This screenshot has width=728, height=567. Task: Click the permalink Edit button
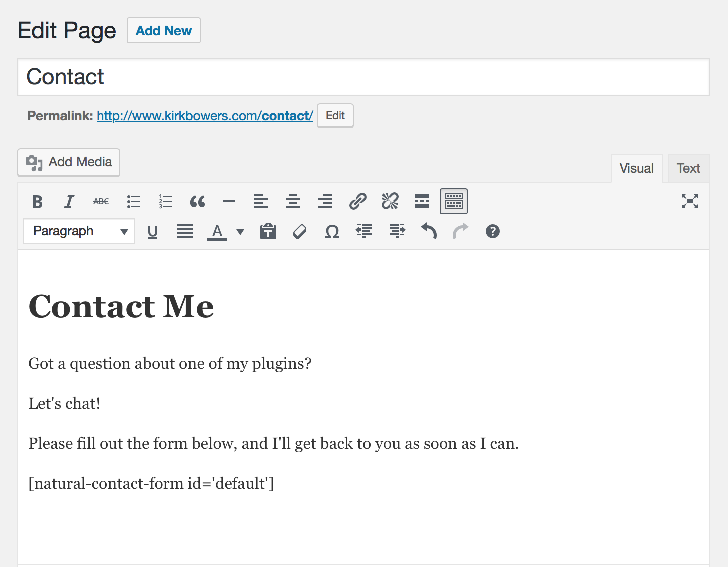[335, 116]
